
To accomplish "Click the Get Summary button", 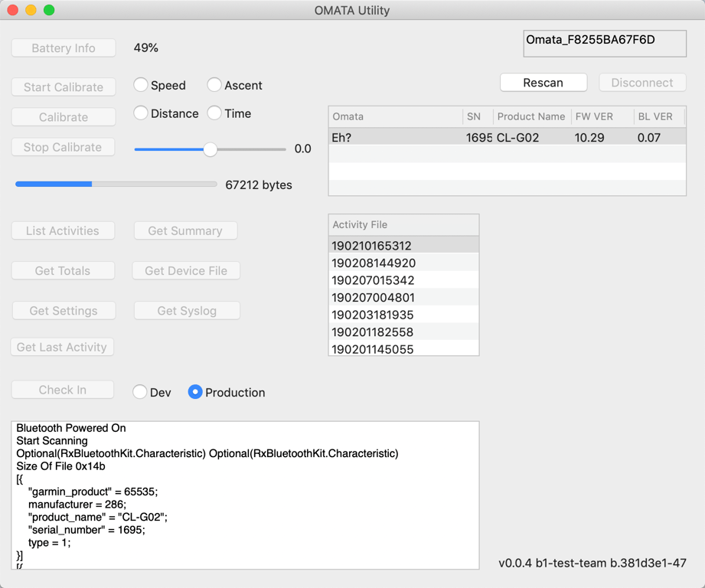I will click(185, 230).
